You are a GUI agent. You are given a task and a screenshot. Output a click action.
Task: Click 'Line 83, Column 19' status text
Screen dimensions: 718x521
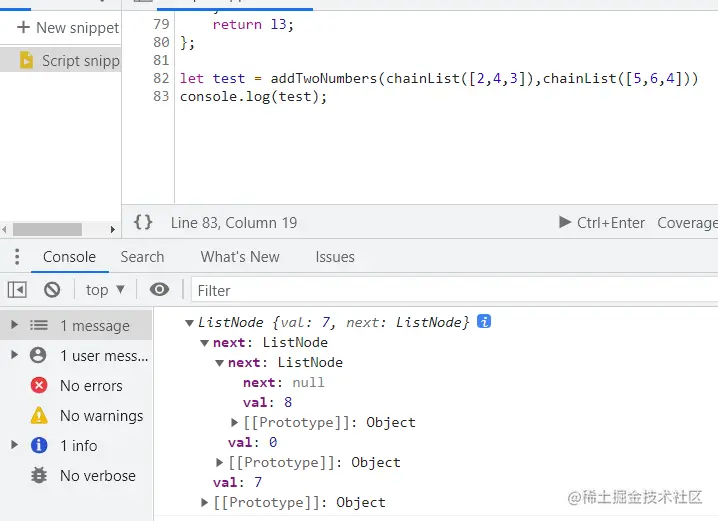point(234,223)
